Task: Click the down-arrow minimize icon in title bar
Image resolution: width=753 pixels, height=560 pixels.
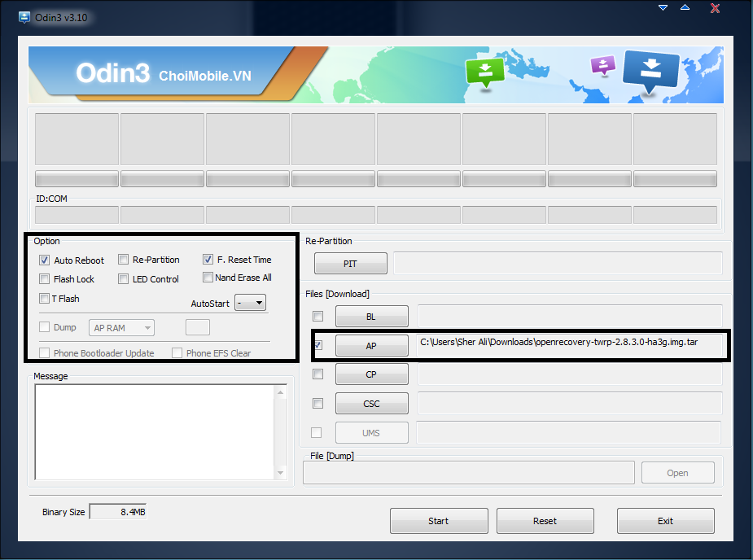Action: (663, 7)
